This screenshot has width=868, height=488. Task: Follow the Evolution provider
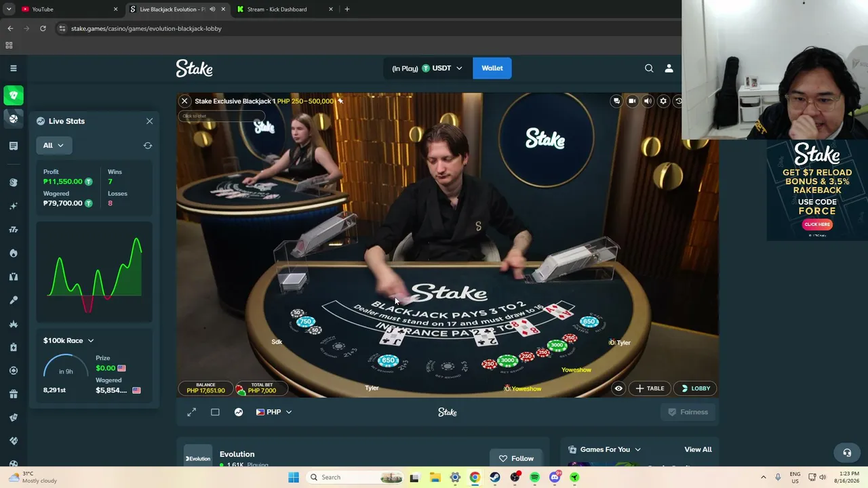pyautogui.click(x=516, y=458)
